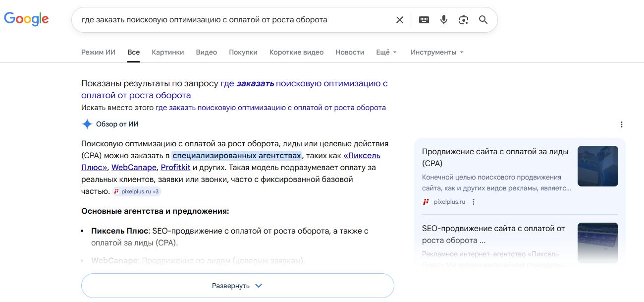Open three-dot menu for AI overview

[x=622, y=124]
